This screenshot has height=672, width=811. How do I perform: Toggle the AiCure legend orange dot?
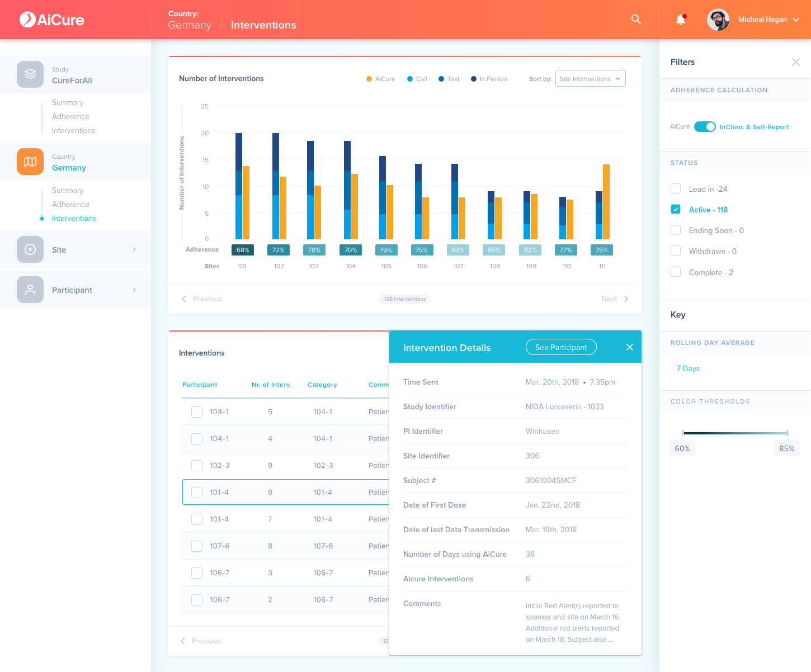click(369, 79)
